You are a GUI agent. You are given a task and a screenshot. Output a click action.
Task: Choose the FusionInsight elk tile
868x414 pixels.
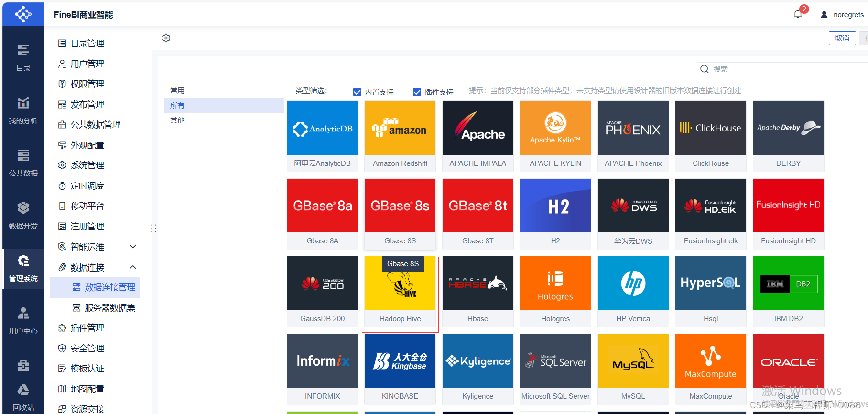click(x=711, y=214)
